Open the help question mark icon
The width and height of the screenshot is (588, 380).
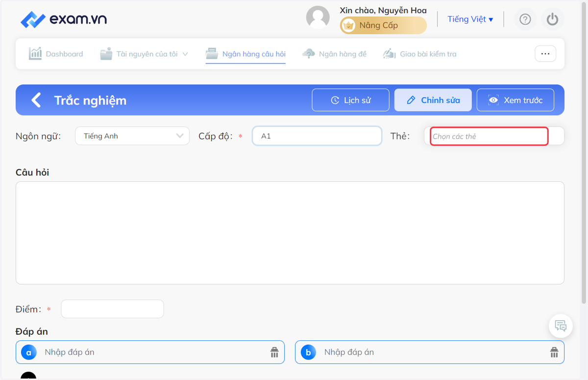(x=525, y=19)
